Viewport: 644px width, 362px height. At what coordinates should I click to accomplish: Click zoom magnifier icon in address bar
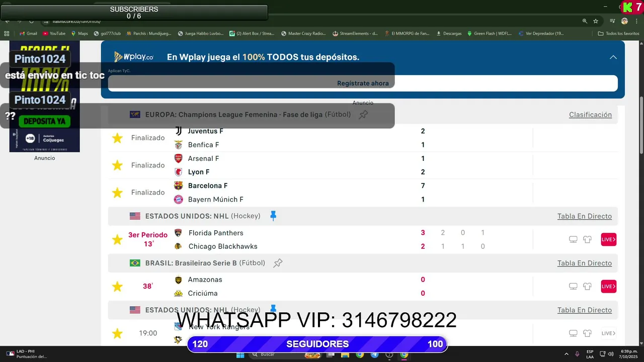[x=585, y=21]
